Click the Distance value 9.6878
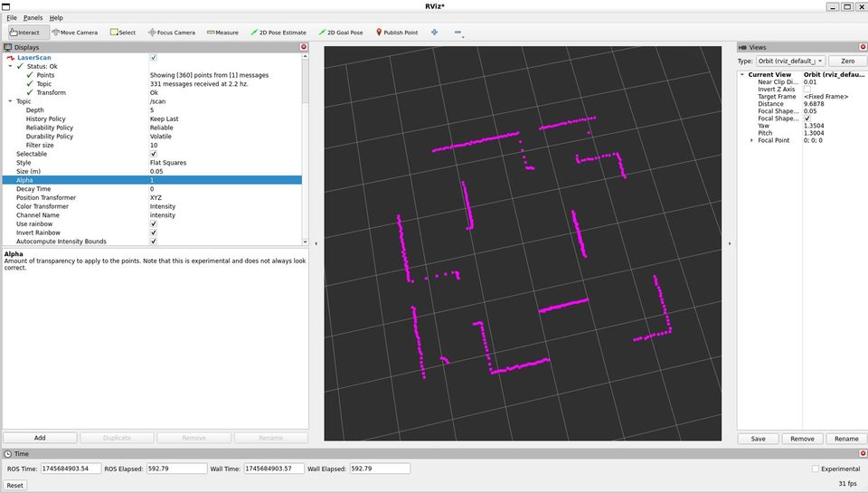This screenshot has height=493, width=868. tap(814, 104)
